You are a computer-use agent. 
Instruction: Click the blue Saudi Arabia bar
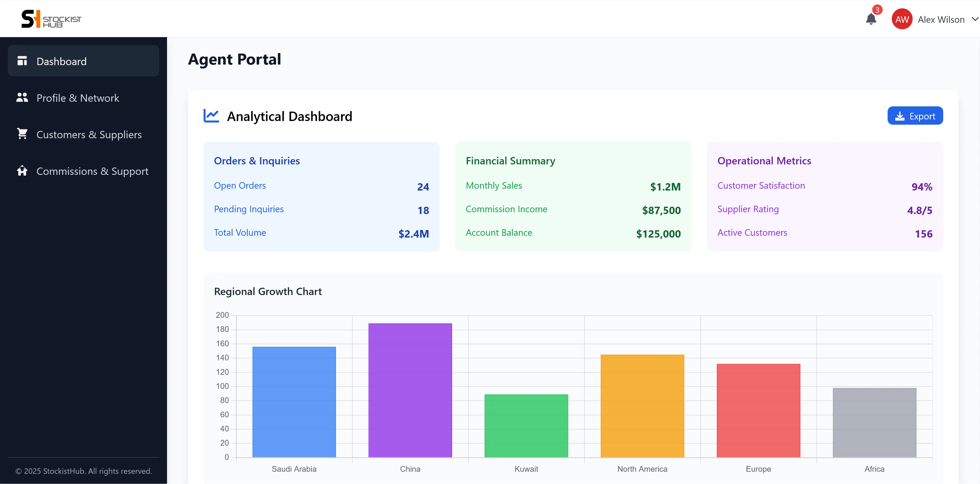(x=294, y=402)
